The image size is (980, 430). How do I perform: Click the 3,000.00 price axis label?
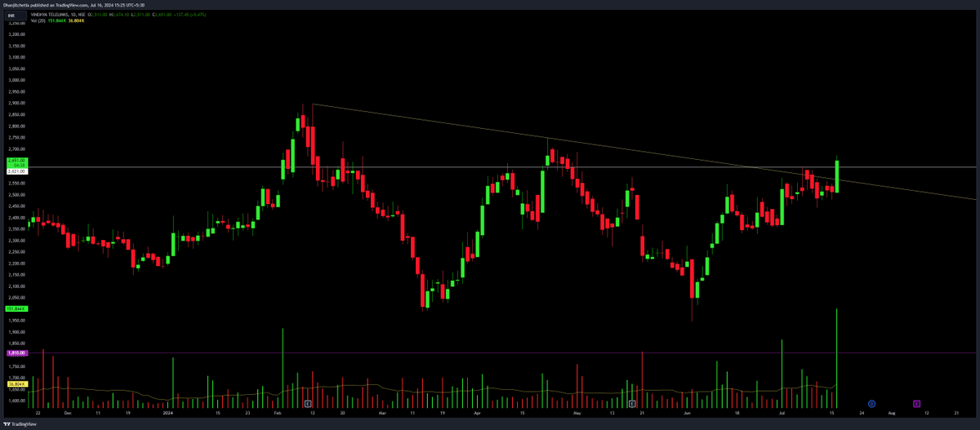pyautogui.click(x=18, y=81)
